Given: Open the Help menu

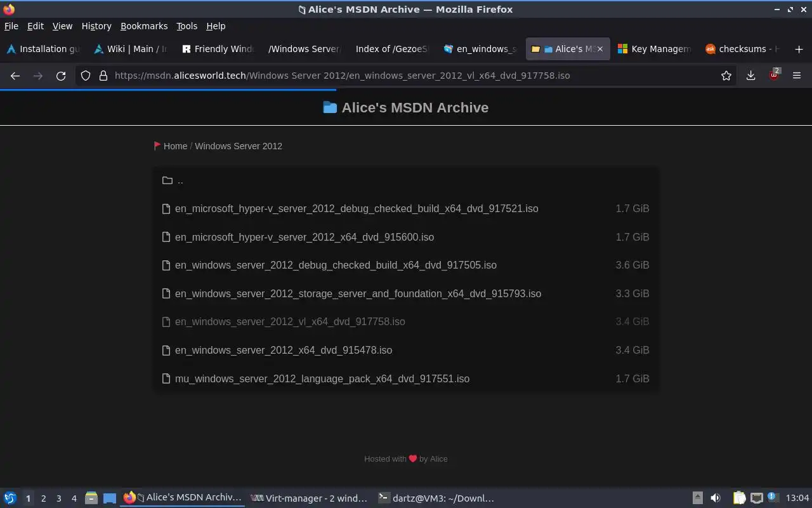Looking at the screenshot, I should (x=216, y=26).
